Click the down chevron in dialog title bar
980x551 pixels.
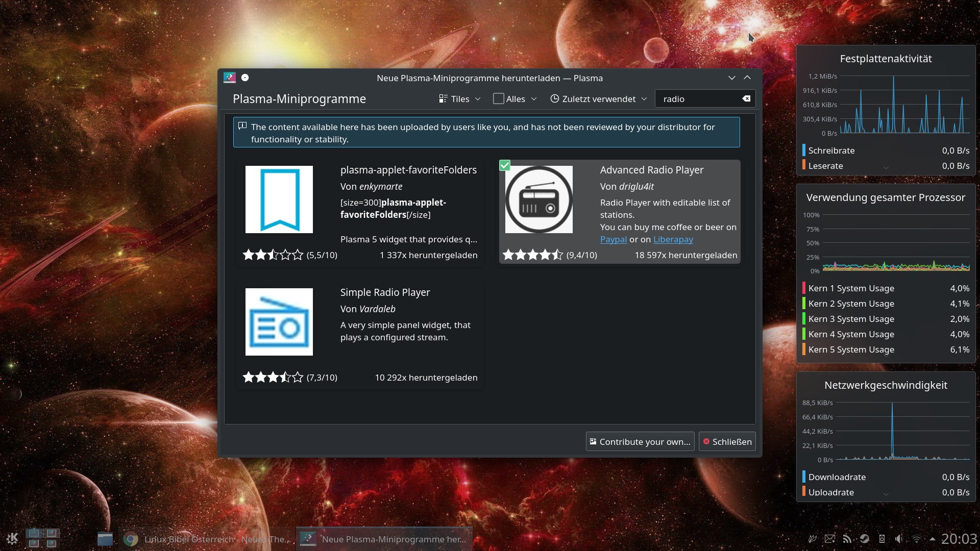(x=732, y=78)
